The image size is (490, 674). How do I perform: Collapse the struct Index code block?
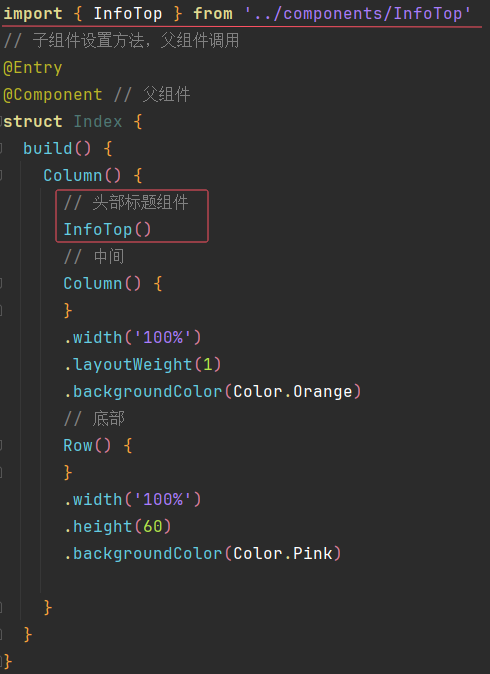1,122
